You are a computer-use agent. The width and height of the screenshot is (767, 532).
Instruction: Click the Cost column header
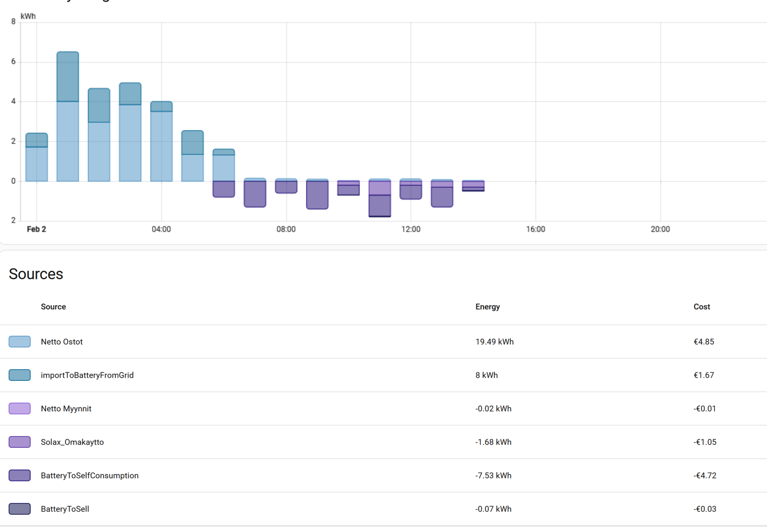701,307
